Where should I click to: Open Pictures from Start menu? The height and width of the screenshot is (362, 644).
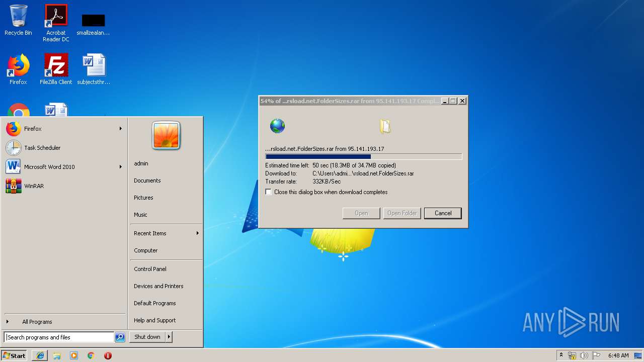[143, 198]
